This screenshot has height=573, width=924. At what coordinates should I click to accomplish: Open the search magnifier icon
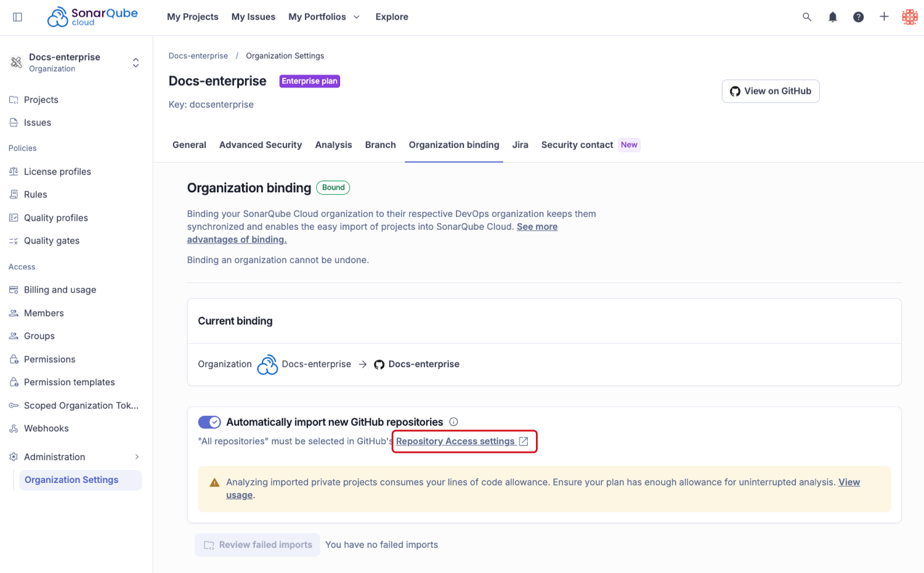tap(807, 17)
